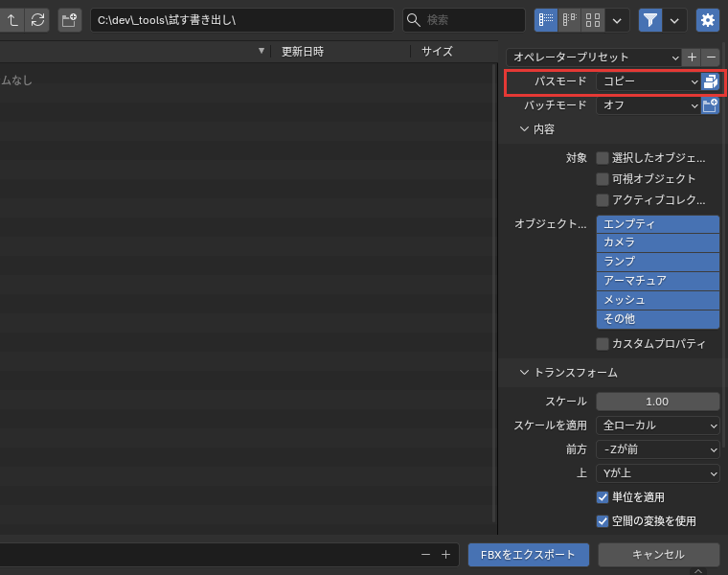Open filter settings dropdown arrow
Screen dimensions: 728x575
point(674,20)
